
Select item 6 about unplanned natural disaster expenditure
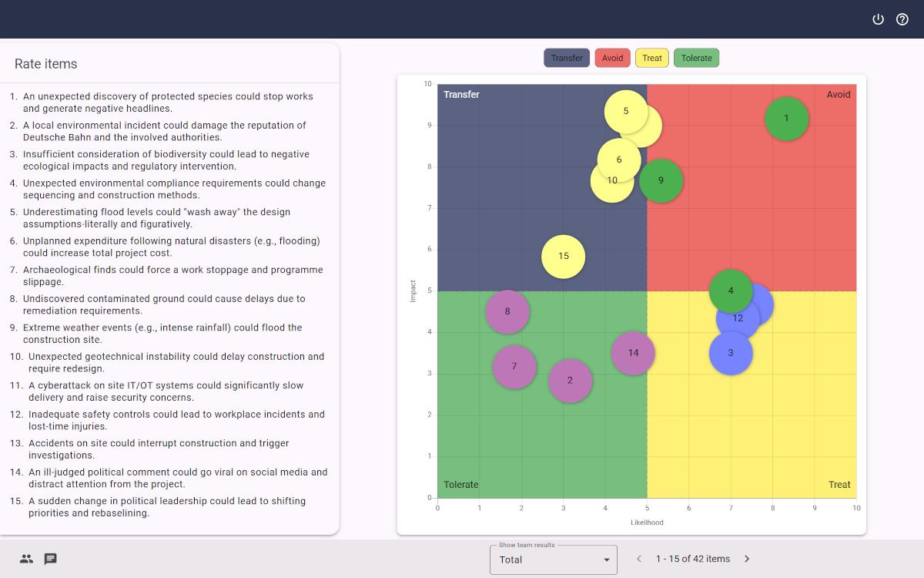pos(169,247)
